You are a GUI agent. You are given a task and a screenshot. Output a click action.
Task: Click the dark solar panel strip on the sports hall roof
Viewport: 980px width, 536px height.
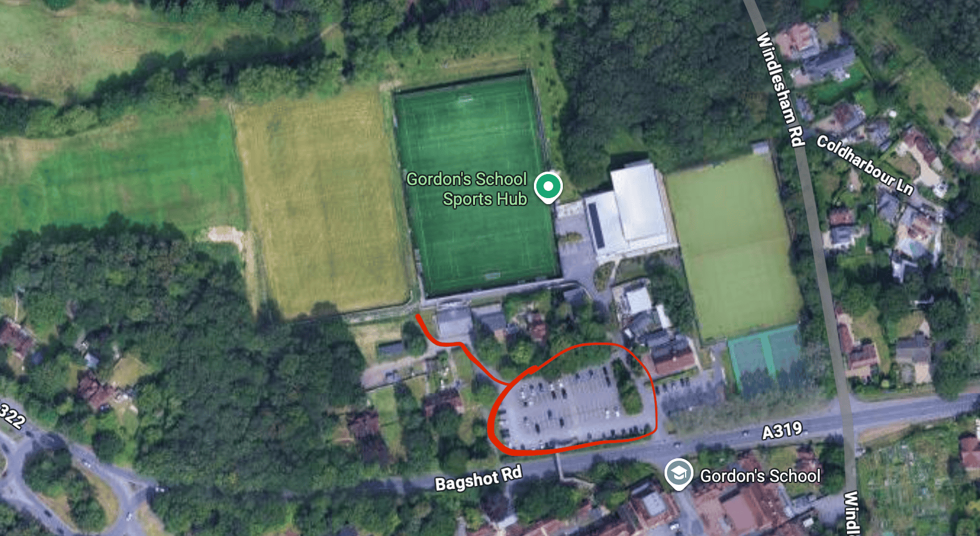click(595, 225)
